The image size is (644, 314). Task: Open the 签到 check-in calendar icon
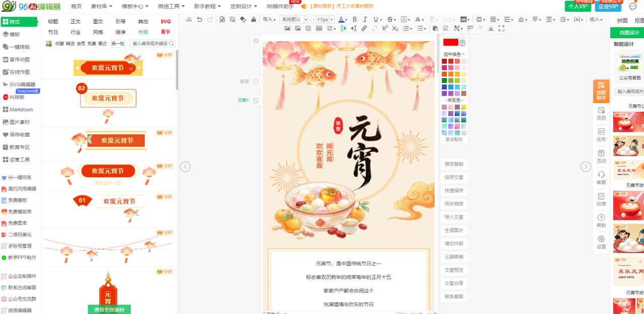[601, 113]
